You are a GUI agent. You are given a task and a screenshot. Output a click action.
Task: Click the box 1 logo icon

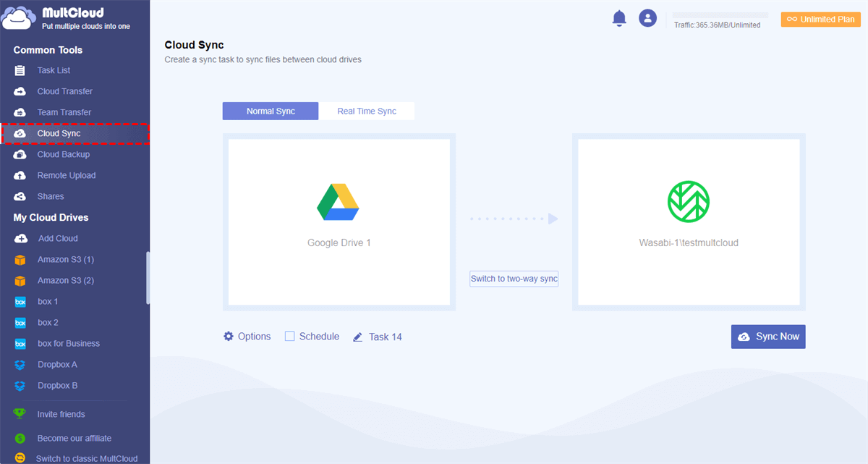tap(20, 301)
